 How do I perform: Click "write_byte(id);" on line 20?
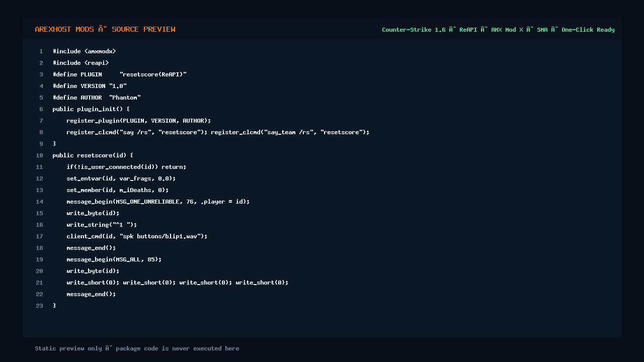pos(93,271)
